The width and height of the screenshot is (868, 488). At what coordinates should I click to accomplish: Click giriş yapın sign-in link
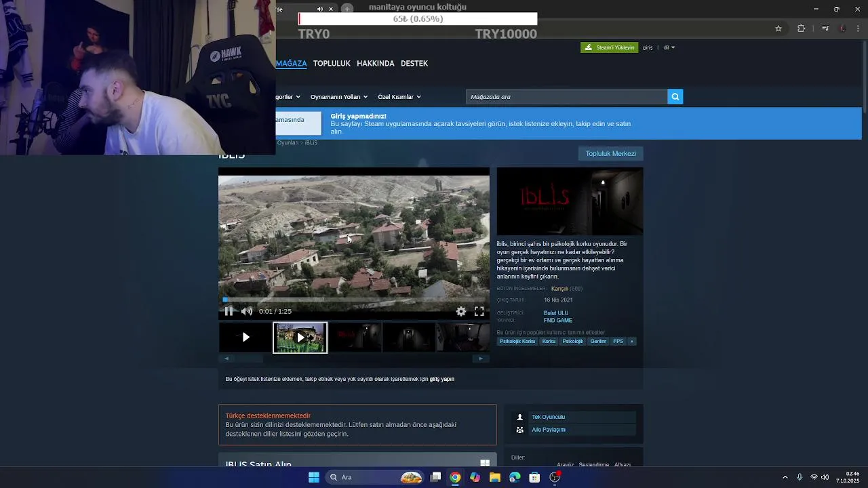[441, 379]
